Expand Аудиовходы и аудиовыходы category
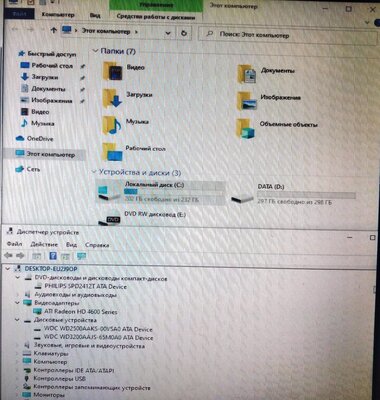The image size is (380, 400). (x=18, y=295)
